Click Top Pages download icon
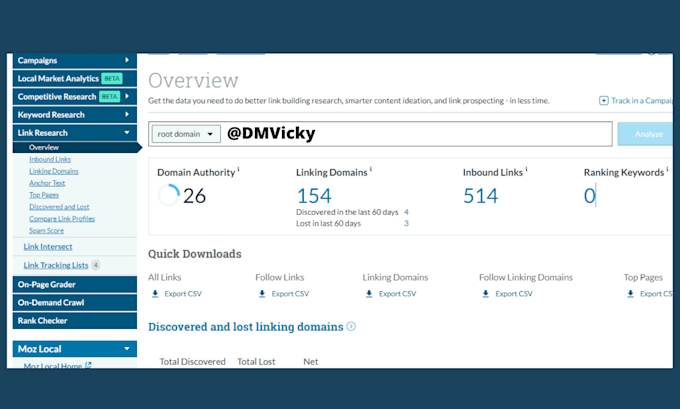The width and height of the screenshot is (680, 409). pyautogui.click(x=631, y=294)
